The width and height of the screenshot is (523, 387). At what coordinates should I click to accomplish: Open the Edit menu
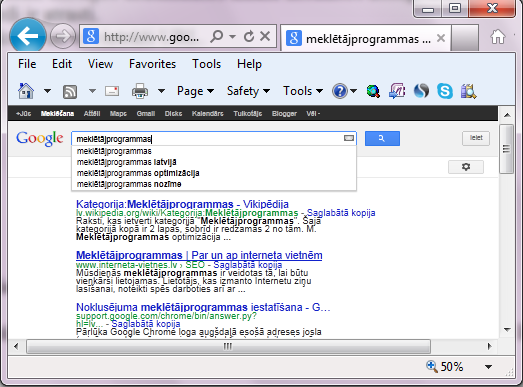pos(62,64)
